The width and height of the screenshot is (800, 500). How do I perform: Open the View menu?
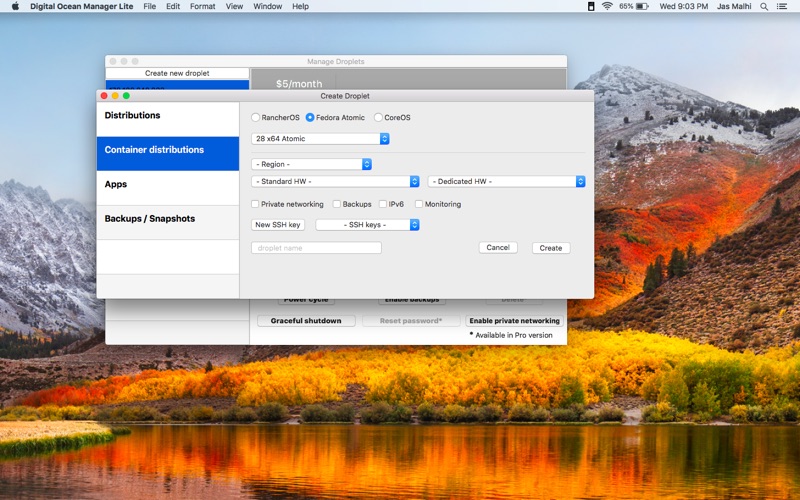(234, 7)
